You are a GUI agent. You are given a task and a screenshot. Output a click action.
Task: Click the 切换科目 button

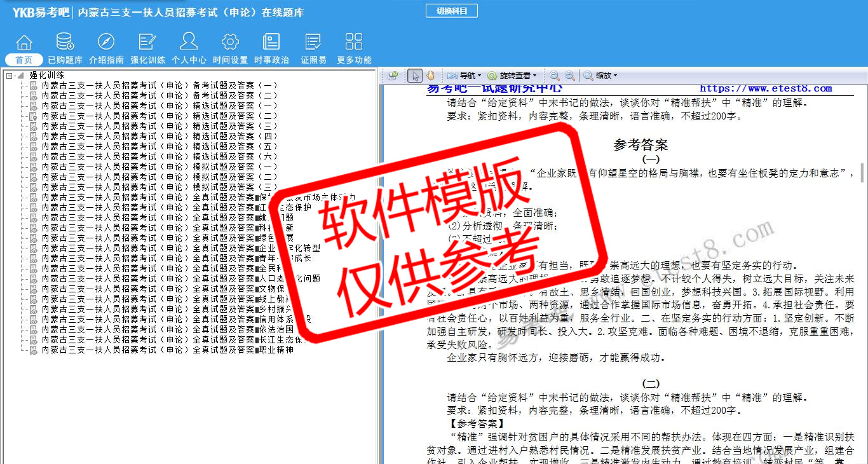[x=451, y=11]
